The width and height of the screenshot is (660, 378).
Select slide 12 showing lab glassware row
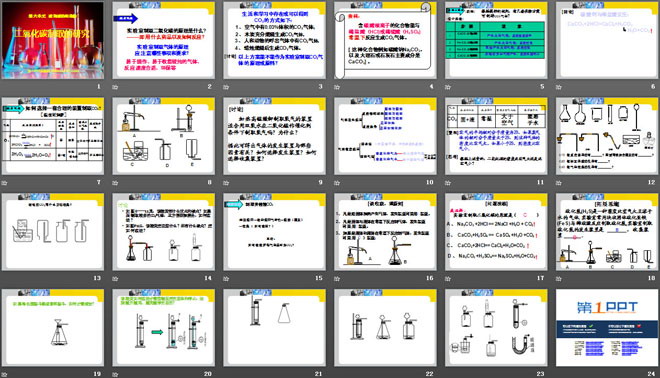pyautogui.click(x=607, y=136)
